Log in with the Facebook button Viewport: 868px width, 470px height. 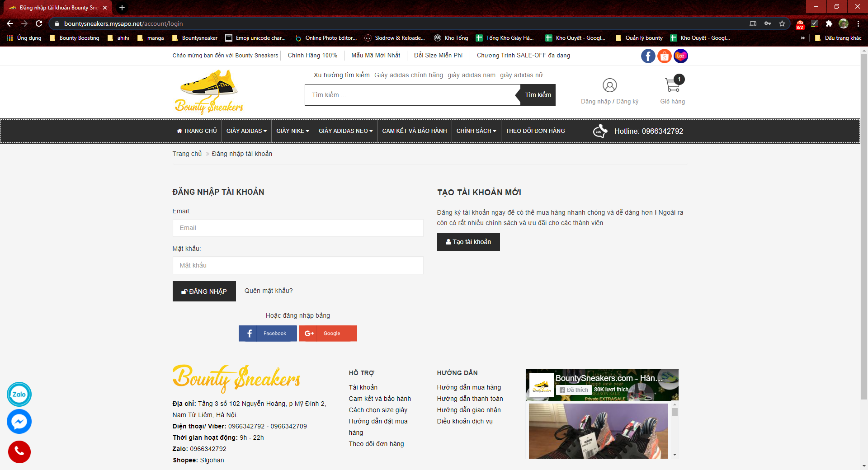[268, 334]
